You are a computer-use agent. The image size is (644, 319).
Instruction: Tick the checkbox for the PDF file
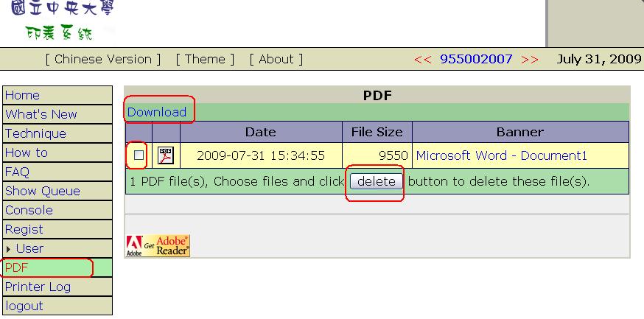coord(139,155)
